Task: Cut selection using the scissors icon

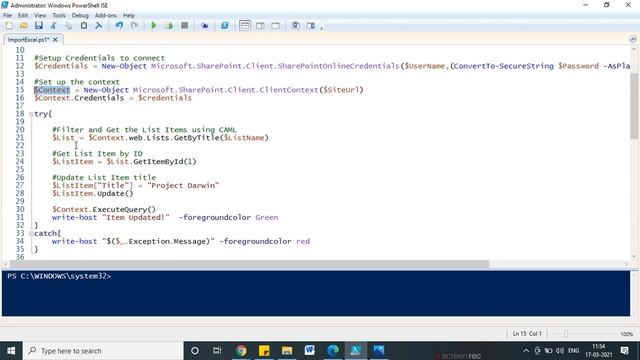Action: [53, 26]
